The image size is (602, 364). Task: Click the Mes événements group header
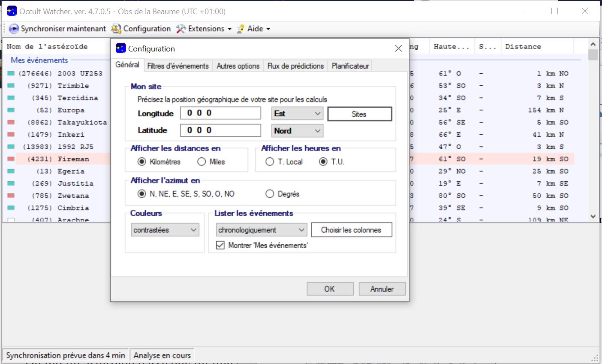39,60
